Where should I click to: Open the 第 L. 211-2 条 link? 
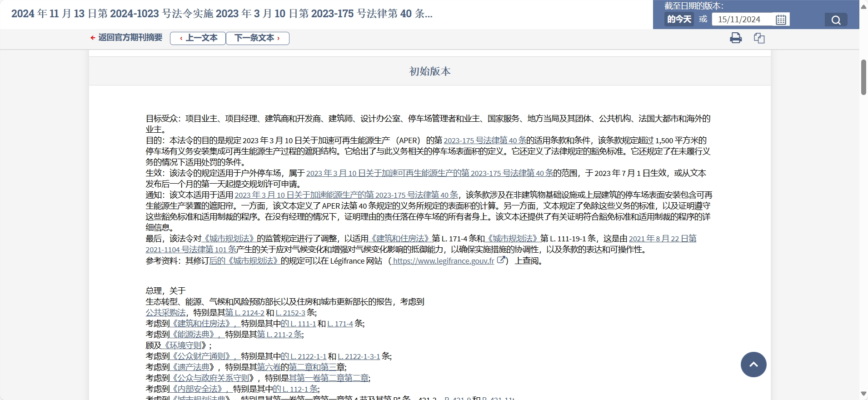point(279,335)
